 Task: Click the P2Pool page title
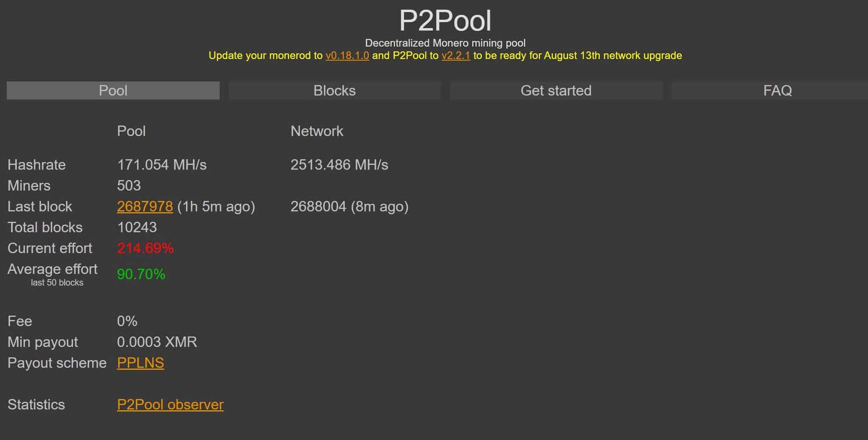click(x=445, y=20)
